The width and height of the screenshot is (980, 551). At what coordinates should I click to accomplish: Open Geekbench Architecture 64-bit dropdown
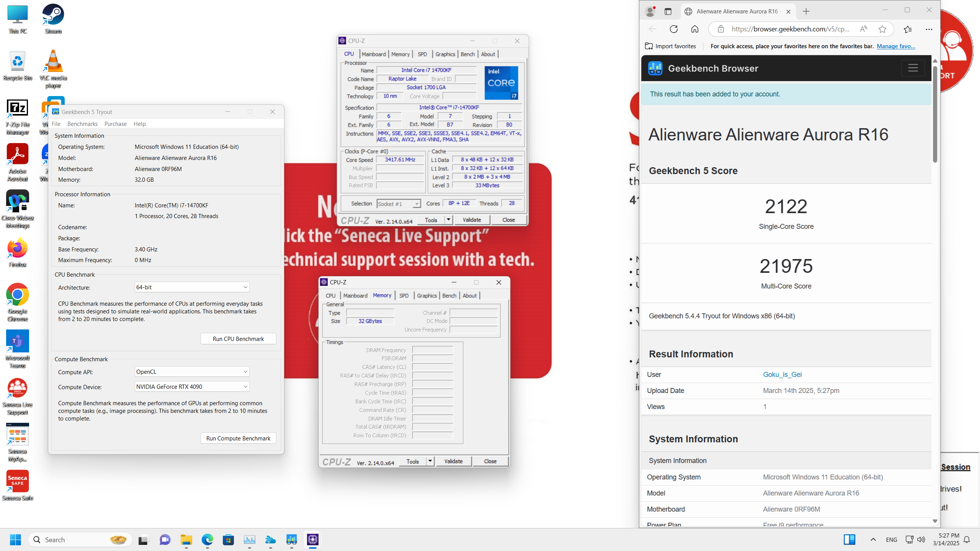click(x=192, y=287)
